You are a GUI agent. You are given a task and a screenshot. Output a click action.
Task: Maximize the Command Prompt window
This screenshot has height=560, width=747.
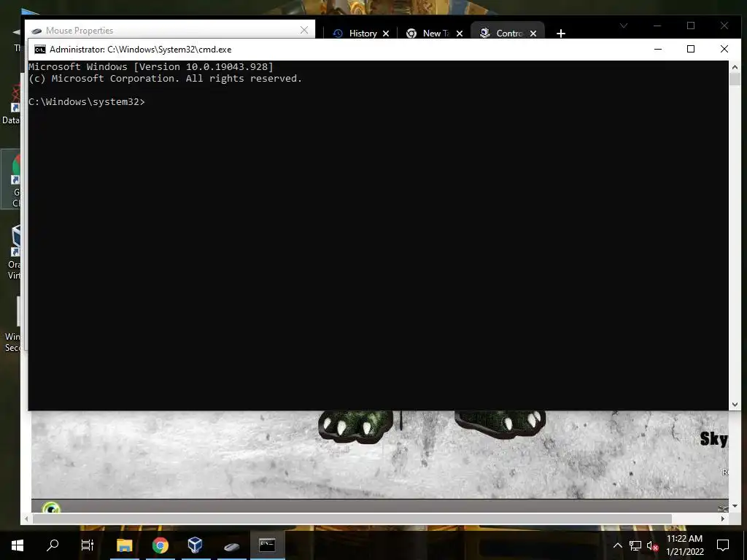(691, 49)
